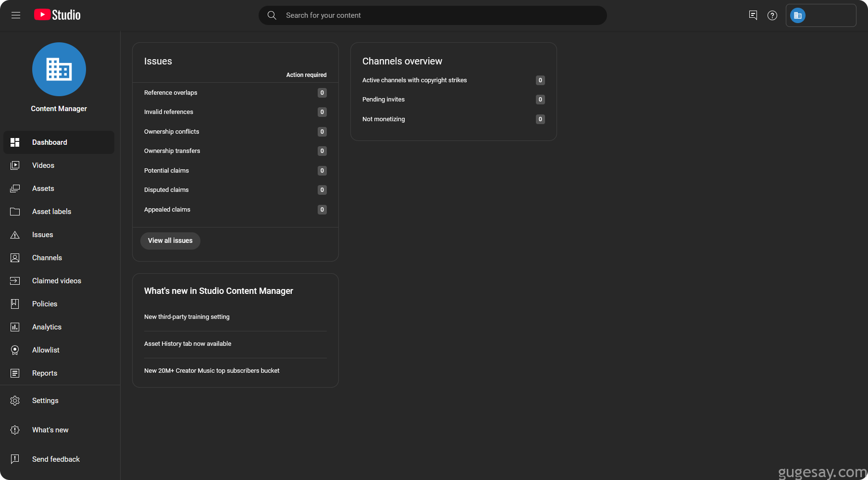Viewport: 868px width, 480px height.
Task: Click the Videos play icon in sidebar
Action: [x=15, y=165]
